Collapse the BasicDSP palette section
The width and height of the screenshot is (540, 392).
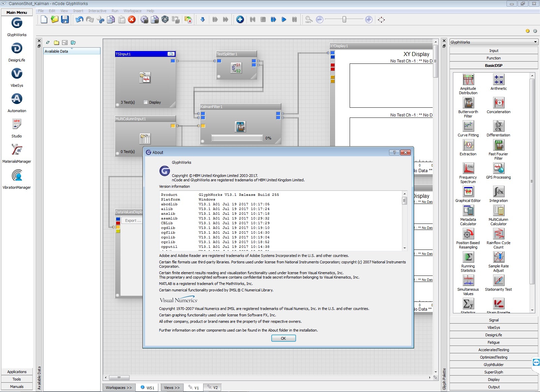click(493, 66)
